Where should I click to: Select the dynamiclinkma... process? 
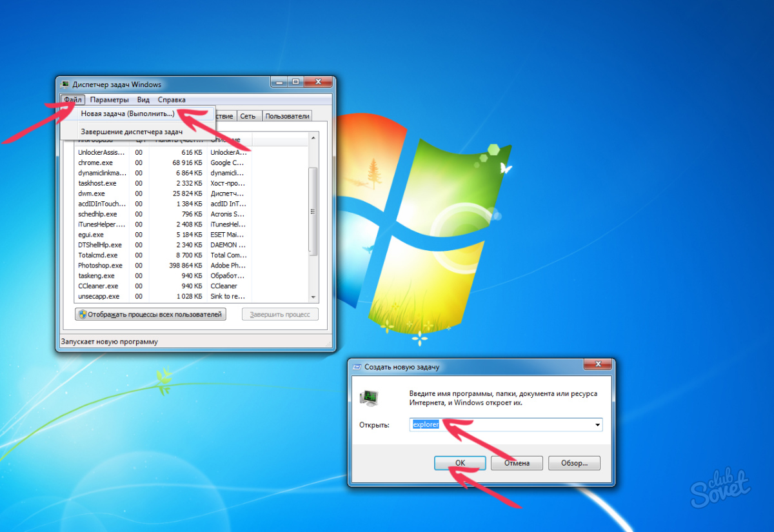192,173
